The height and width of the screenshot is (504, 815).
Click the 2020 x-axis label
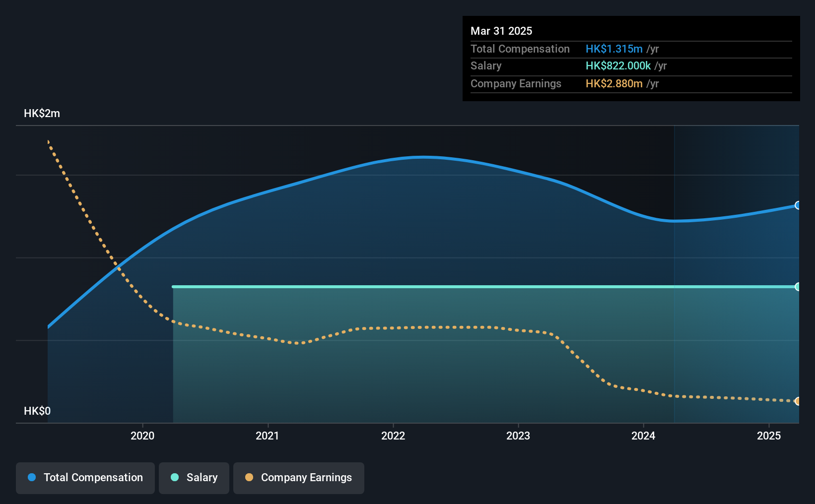pos(142,436)
